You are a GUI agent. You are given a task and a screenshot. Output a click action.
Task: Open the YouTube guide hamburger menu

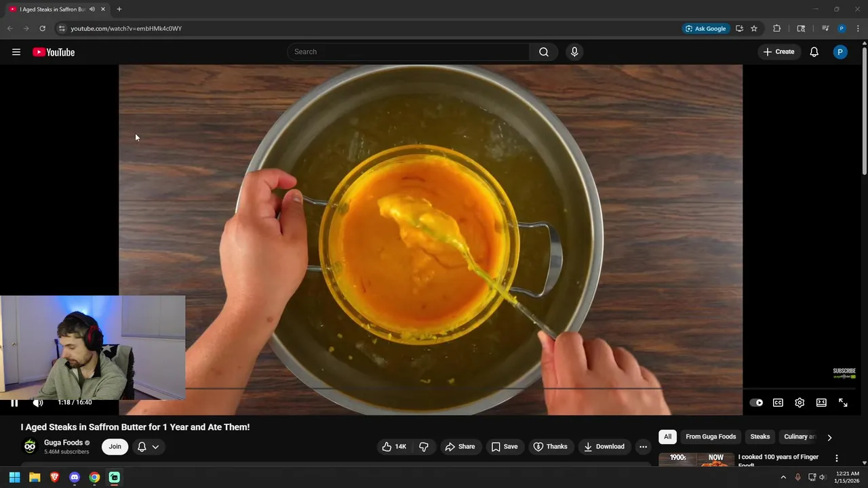point(16,52)
